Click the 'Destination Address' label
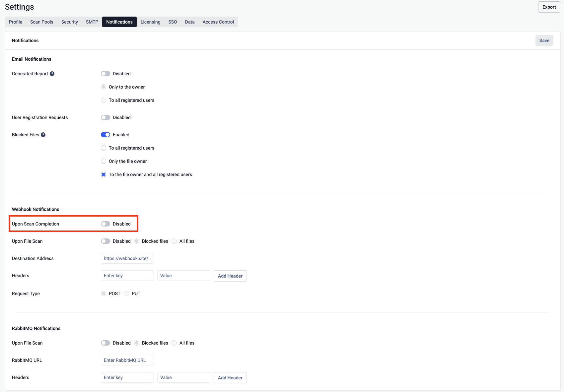The height and width of the screenshot is (392, 564). (33, 258)
